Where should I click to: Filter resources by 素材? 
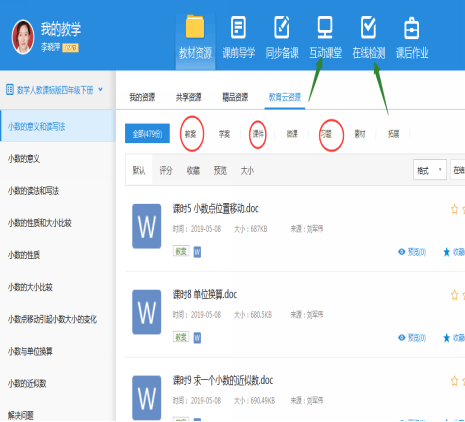point(360,134)
